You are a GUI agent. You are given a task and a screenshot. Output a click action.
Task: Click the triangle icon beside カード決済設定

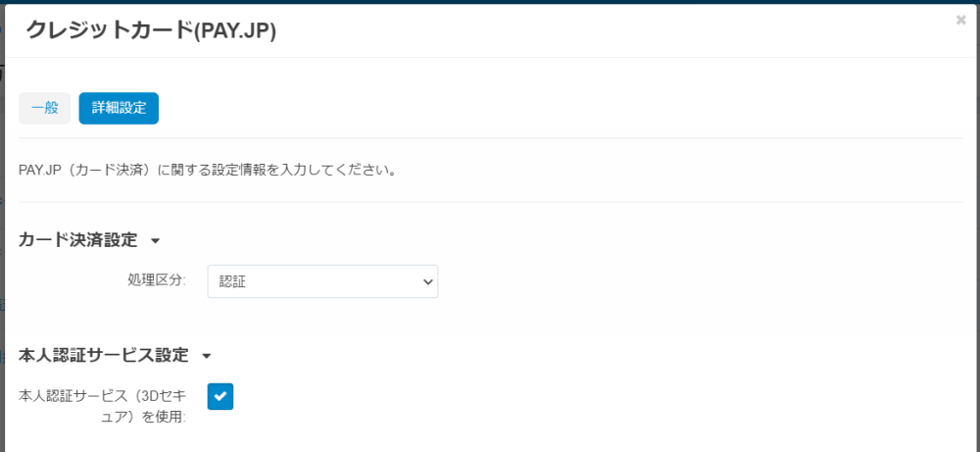[x=155, y=240]
